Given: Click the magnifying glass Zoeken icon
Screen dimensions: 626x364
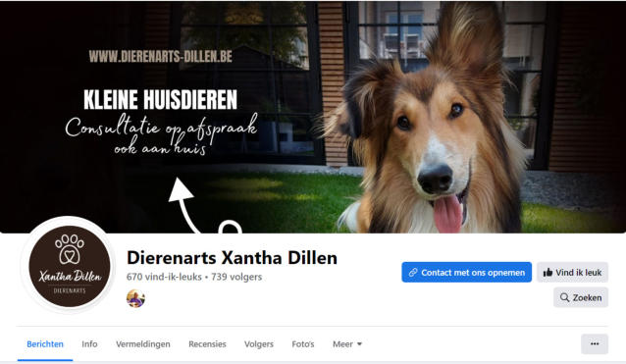Looking at the screenshot, I should point(564,297).
